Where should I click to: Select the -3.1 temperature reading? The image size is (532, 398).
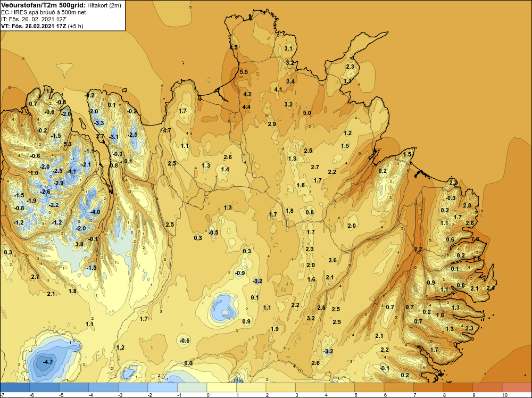[x=114, y=137]
